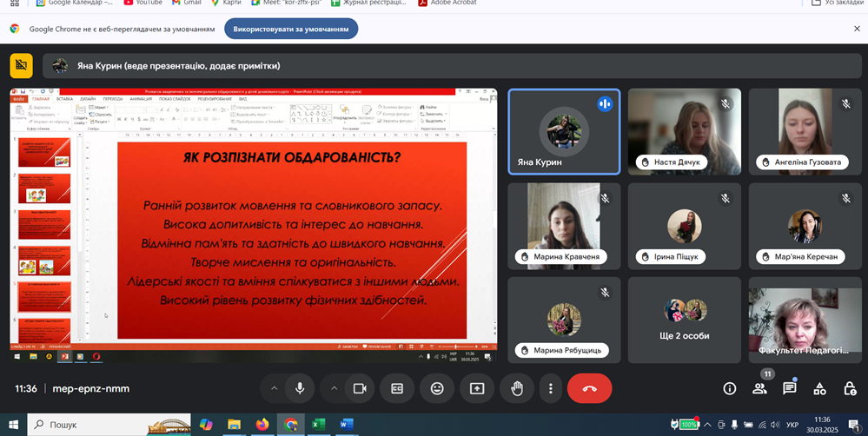Click muted mic icon on Мар'яна Керечан tile
Screen dimensions: 868x436
pos(846,198)
